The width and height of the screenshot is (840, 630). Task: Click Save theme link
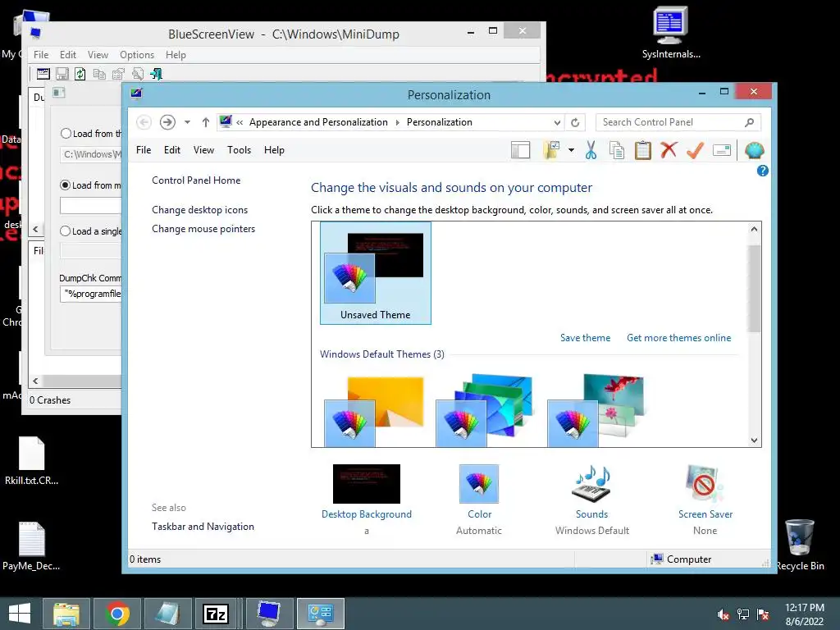(585, 338)
